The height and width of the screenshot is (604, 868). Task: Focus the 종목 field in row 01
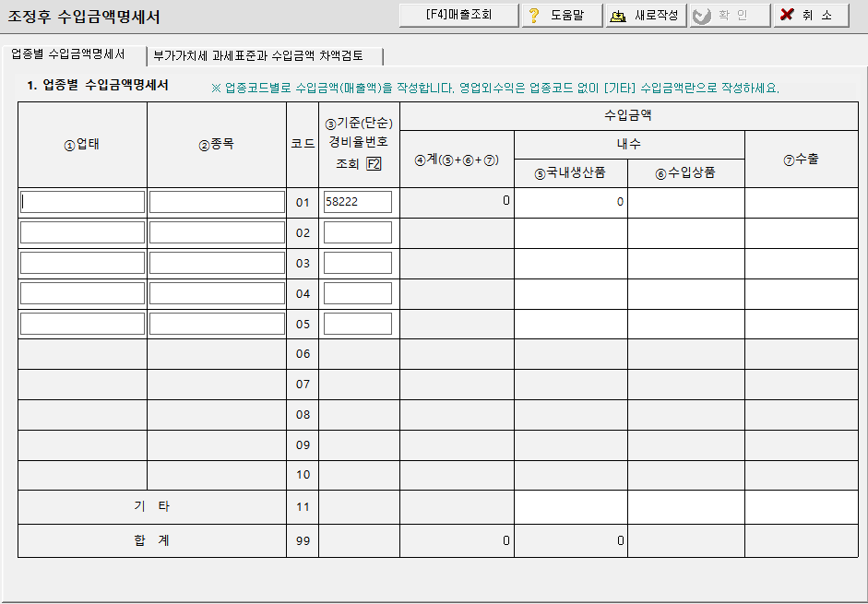[x=217, y=202]
